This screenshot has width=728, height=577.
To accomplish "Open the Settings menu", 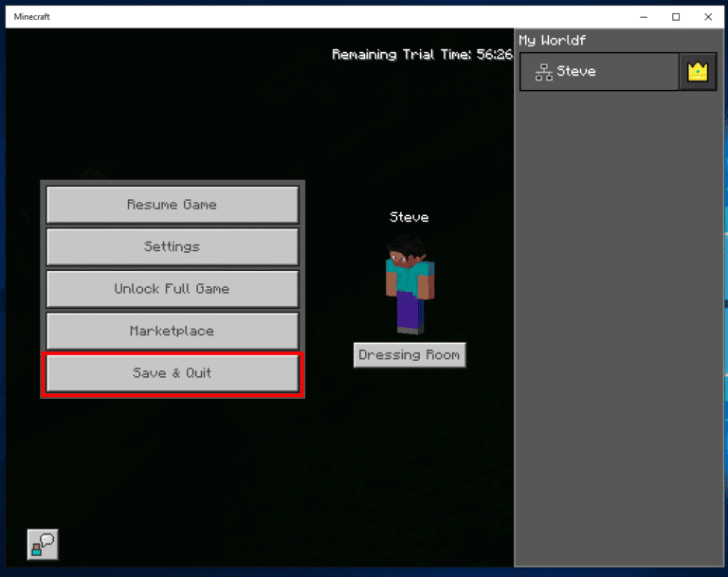I will pos(173,246).
